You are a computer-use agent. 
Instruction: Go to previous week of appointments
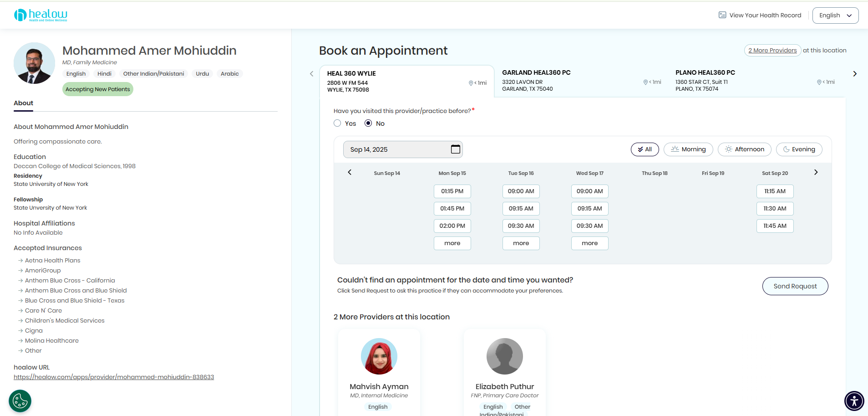pos(350,172)
